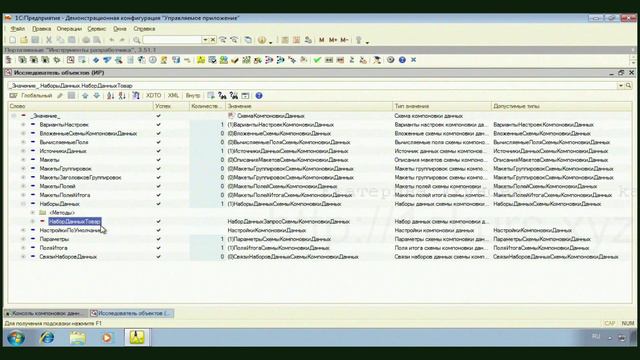Click Успех checkmark in НаборыДанных row
This screenshot has height=360, width=640.
(158, 204)
